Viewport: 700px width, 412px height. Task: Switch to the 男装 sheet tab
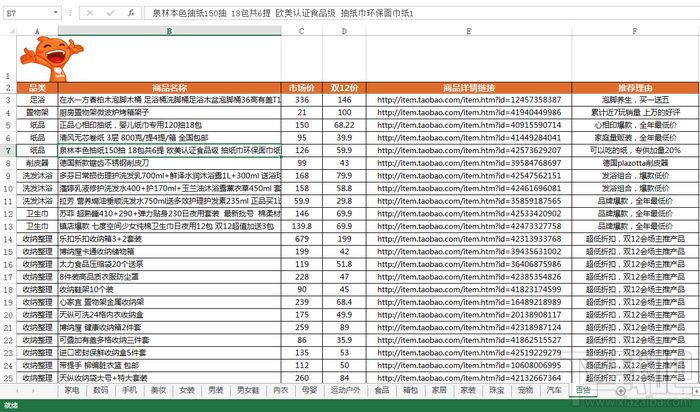216,390
